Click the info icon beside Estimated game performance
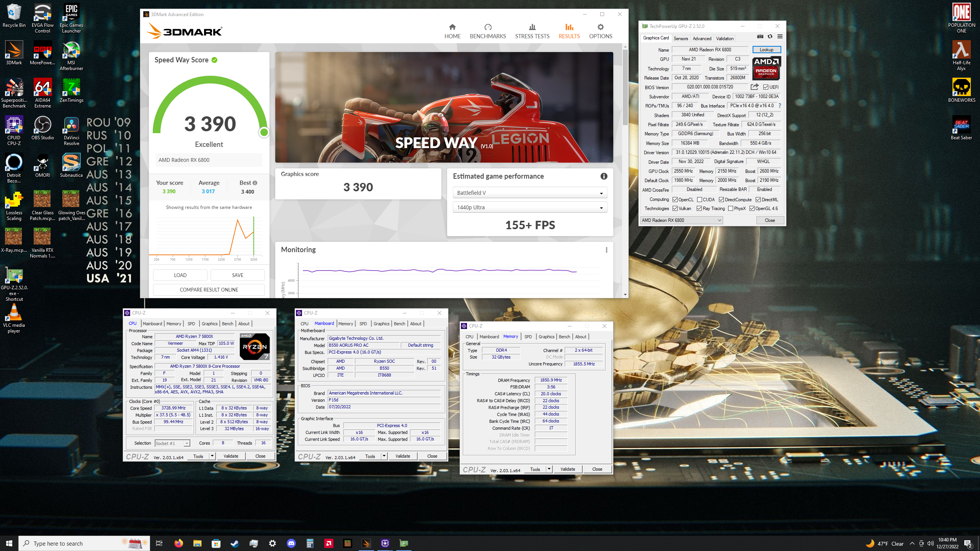Viewport: 980px width, 551px height. pyautogui.click(x=604, y=176)
